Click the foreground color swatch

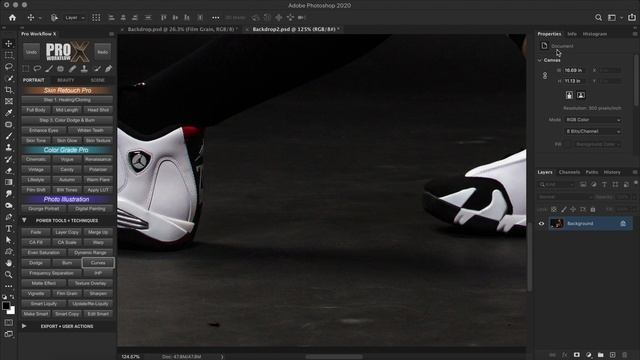click(x=6, y=305)
